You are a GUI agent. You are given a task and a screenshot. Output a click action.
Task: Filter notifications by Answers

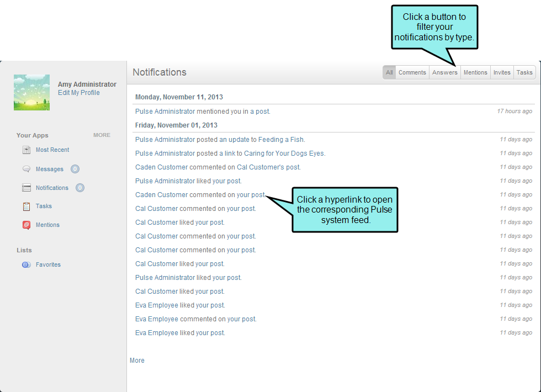pyautogui.click(x=445, y=72)
